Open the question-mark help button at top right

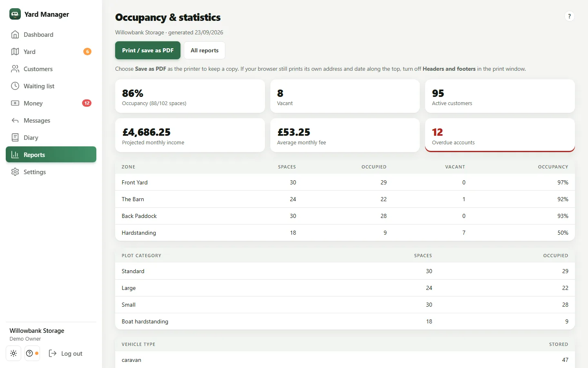pos(569,16)
